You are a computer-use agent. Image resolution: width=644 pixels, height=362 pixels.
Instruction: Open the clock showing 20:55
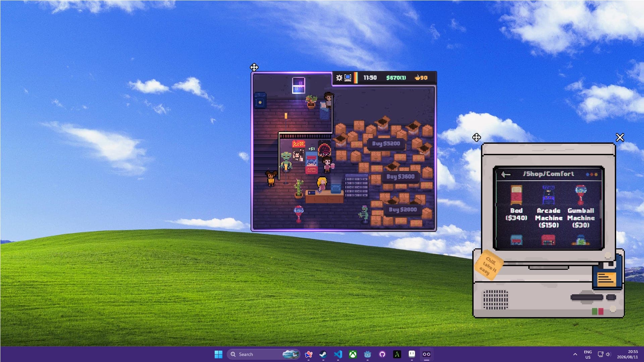pos(627,354)
